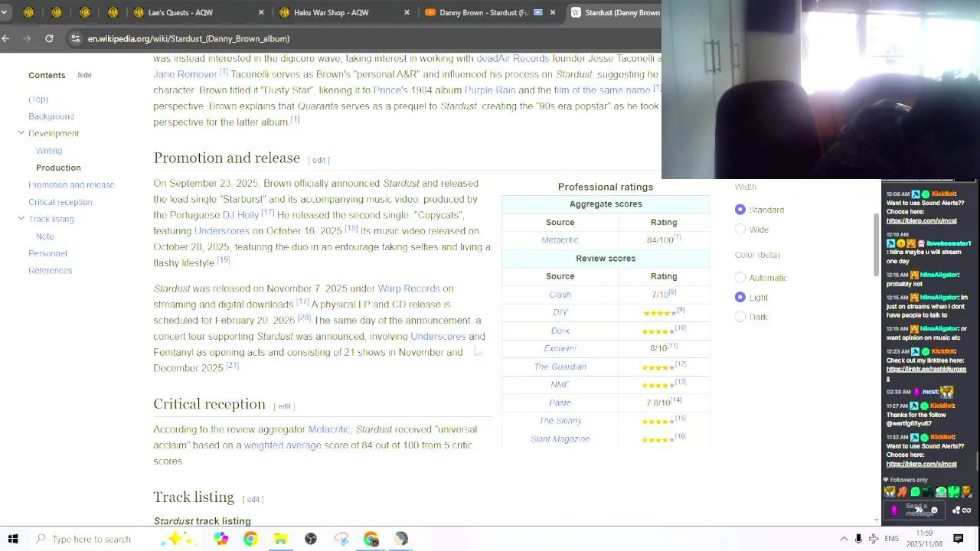Screen dimensions: 980x551
Task: Open Track listing in contents
Action: pyautogui.click(x=51, y=219)
